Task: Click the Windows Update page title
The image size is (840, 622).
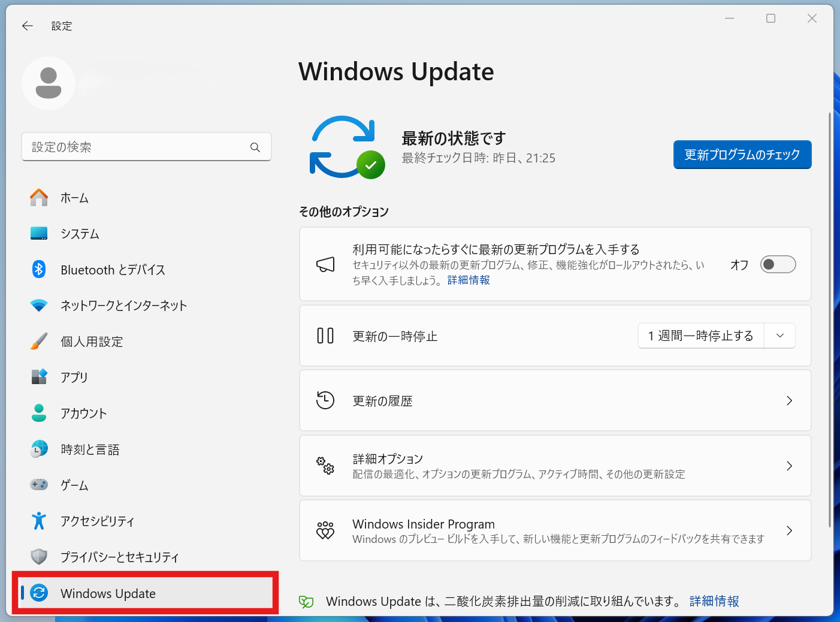Action: click(x=396, y=72)
